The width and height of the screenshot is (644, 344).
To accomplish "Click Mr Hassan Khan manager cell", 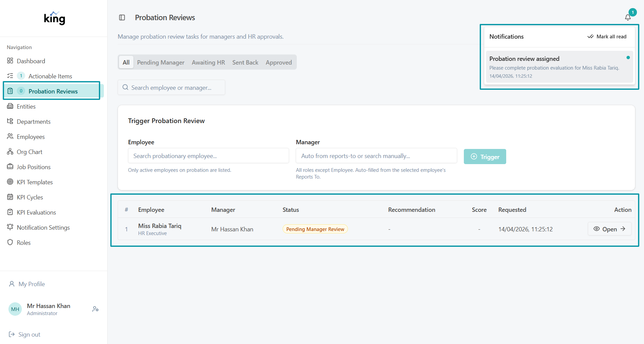I will click(x=232, y=229).
